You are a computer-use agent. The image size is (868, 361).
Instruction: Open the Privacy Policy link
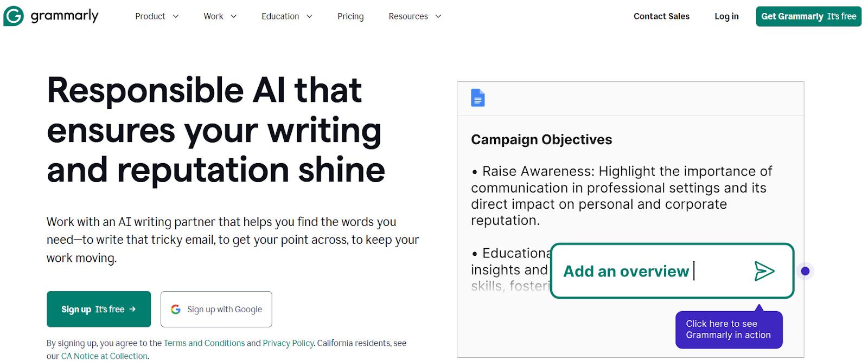(x=288, y=343)
